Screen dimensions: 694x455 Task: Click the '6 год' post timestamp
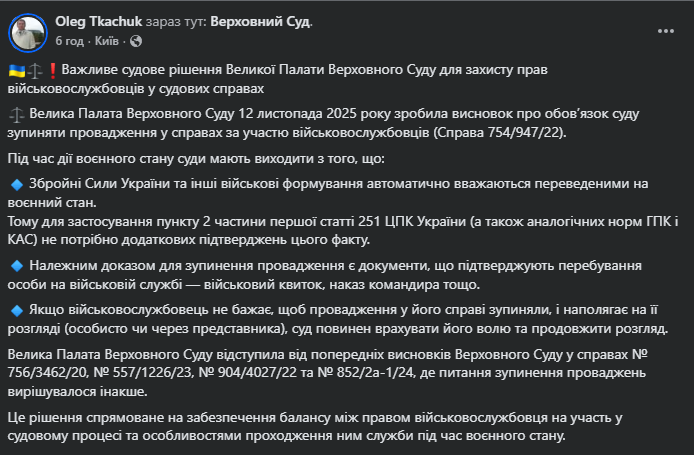pos(69,41)
